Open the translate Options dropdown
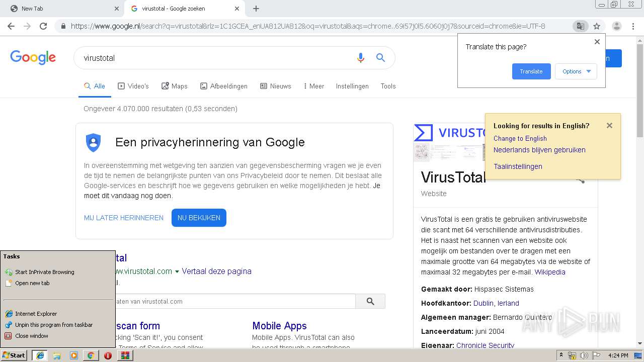This screenshot has width=644, height=362. (576, 71)
